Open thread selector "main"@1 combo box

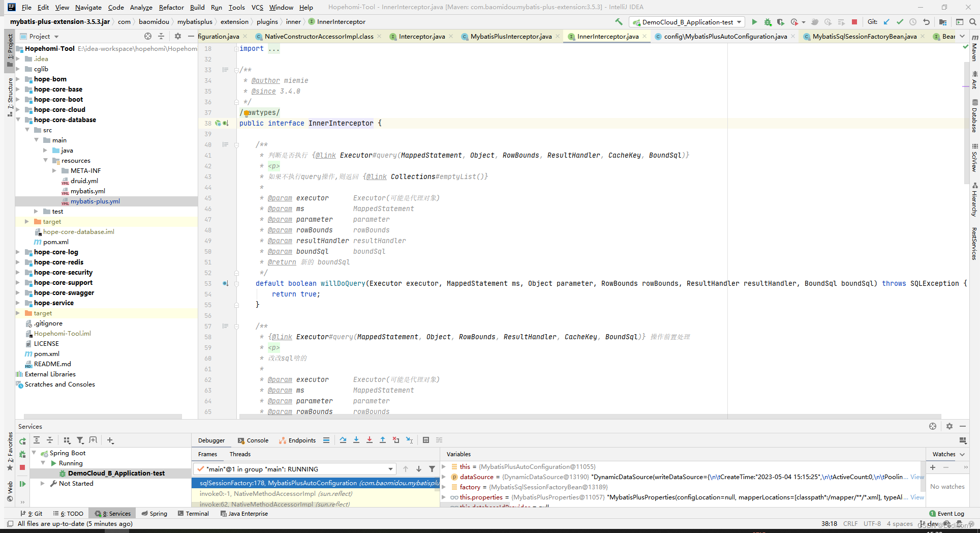294,469
